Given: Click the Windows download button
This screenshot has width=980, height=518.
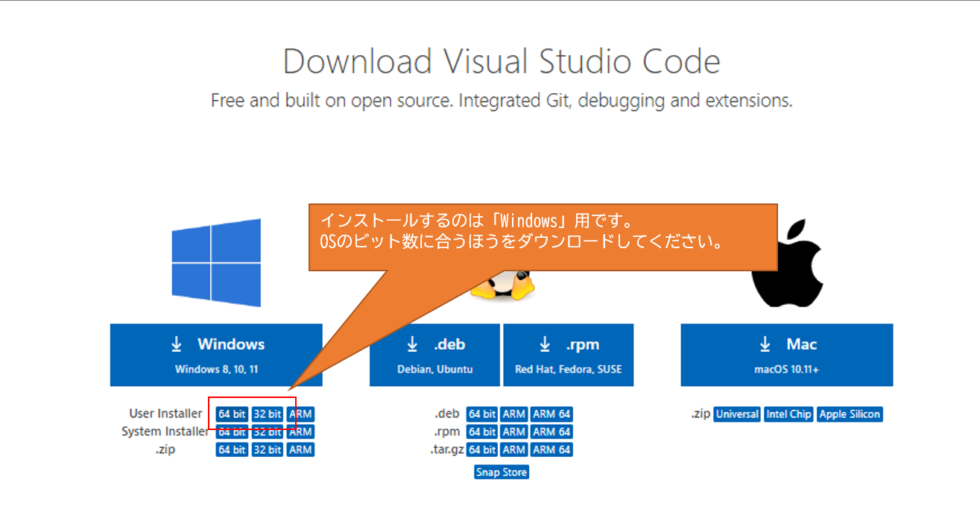Looking at the screenshot, I should click(x=216, y=355).
